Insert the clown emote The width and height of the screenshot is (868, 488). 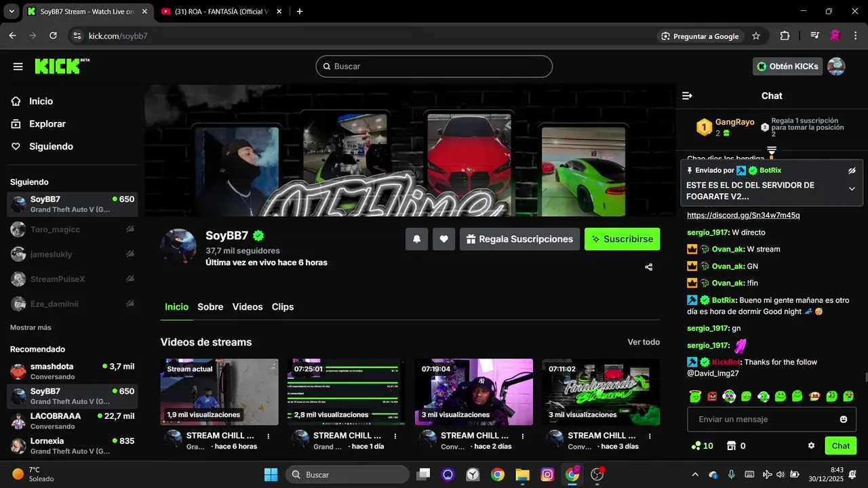[x=729, y=396]
